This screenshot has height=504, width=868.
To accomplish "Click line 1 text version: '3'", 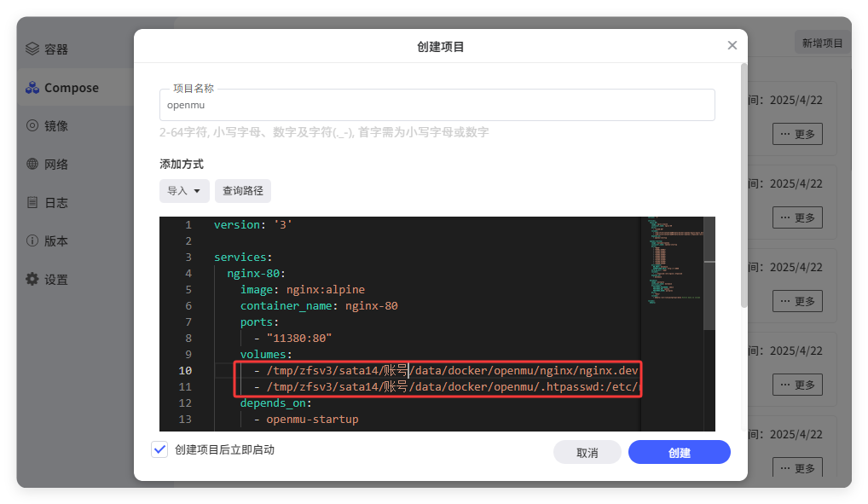I will coord(253,224).
